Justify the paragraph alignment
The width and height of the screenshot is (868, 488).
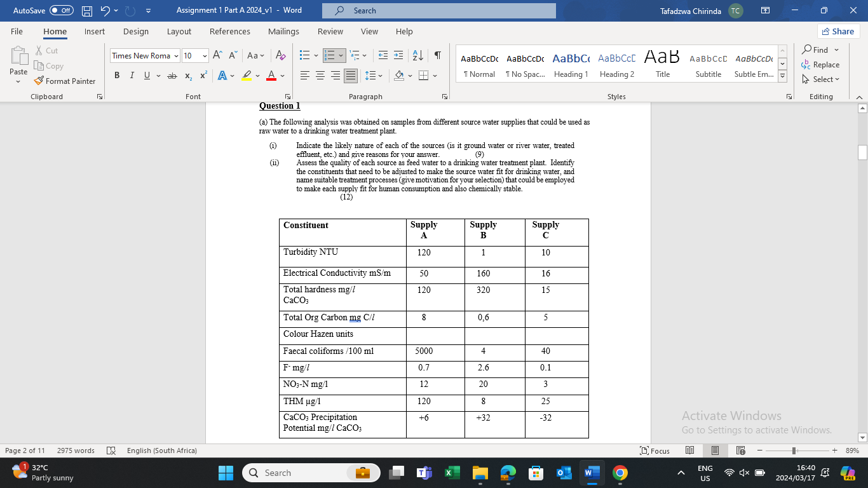point(350,75)
